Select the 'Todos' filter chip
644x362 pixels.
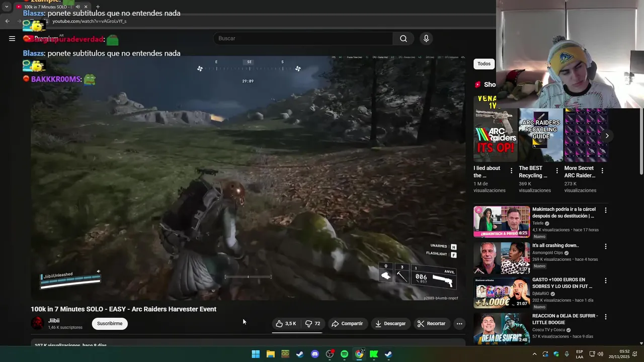pyautogui.click(x=484, y=64)
